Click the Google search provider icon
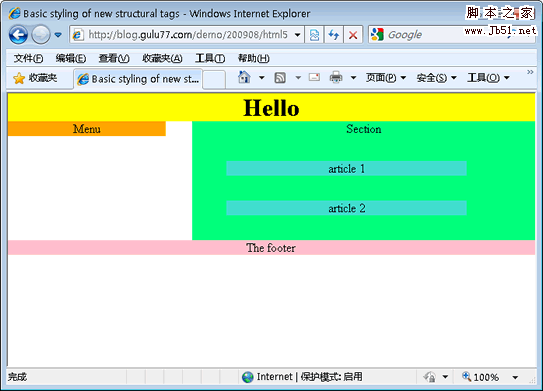This screenshot has height=391, width=543. (x=377, y=34)
